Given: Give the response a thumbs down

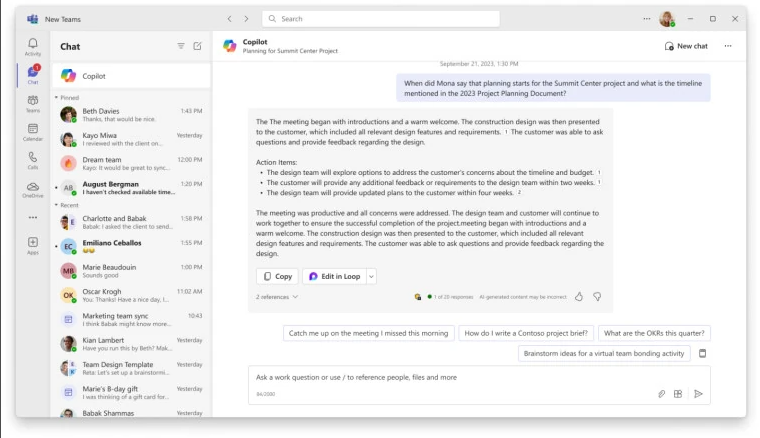Looking at the screenshot, I should 597,297.
